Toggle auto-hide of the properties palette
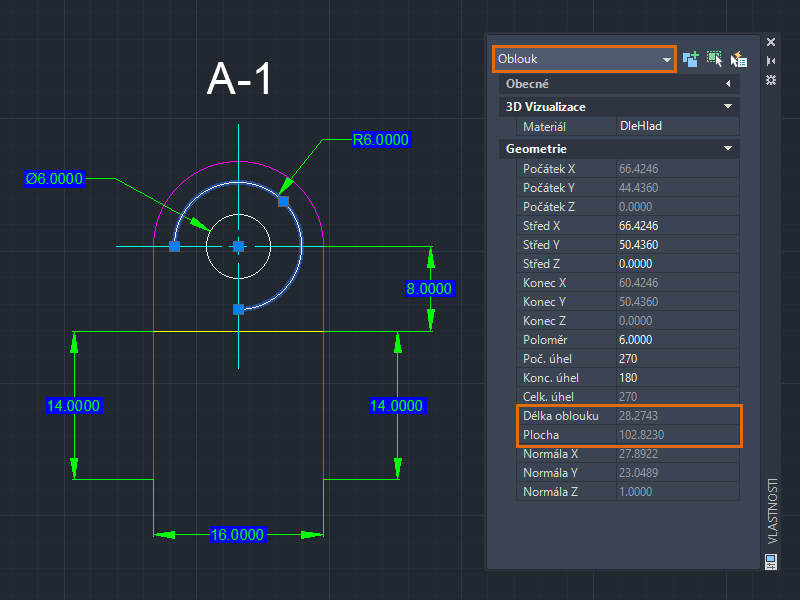800x600 pixels. pyautogui.click(x=771, y=61)
